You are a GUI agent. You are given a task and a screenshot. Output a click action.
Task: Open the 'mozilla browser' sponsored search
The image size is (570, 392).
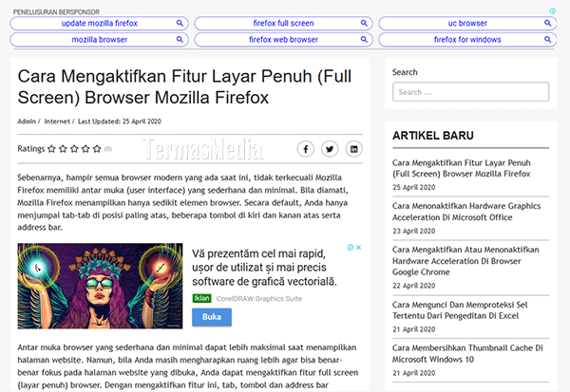click(x=99, y=40)
